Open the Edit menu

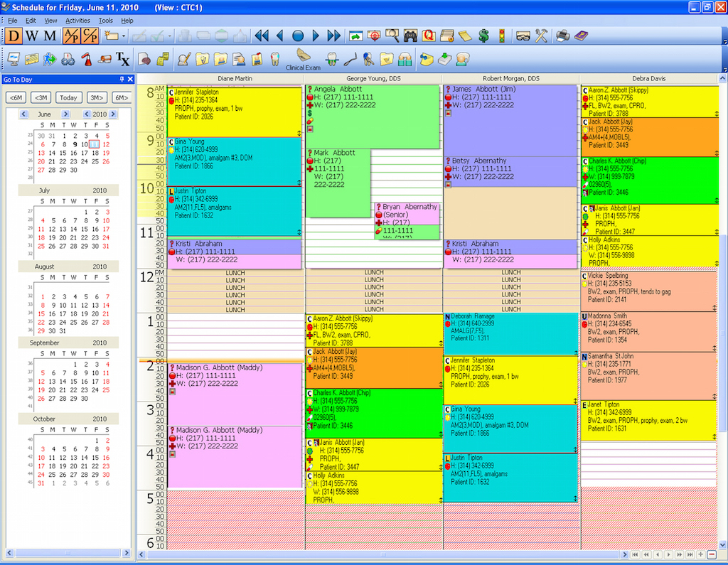(31, 21)
